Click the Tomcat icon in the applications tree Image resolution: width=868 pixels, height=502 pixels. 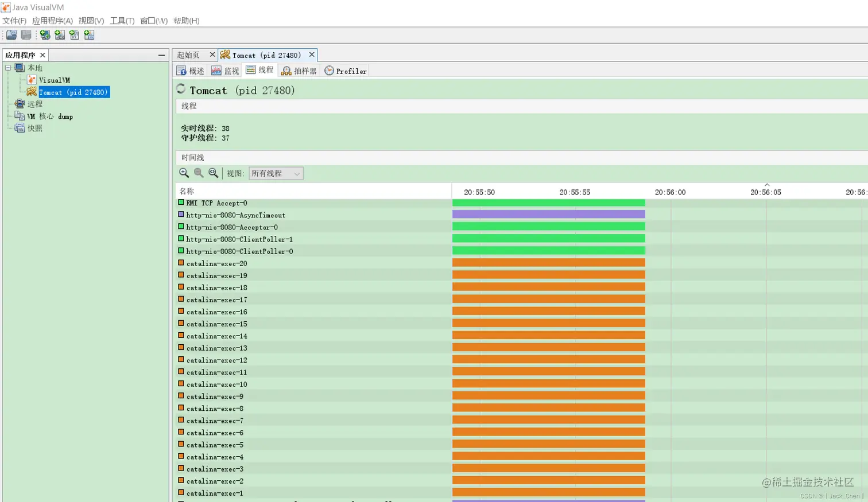coord(32,92)
